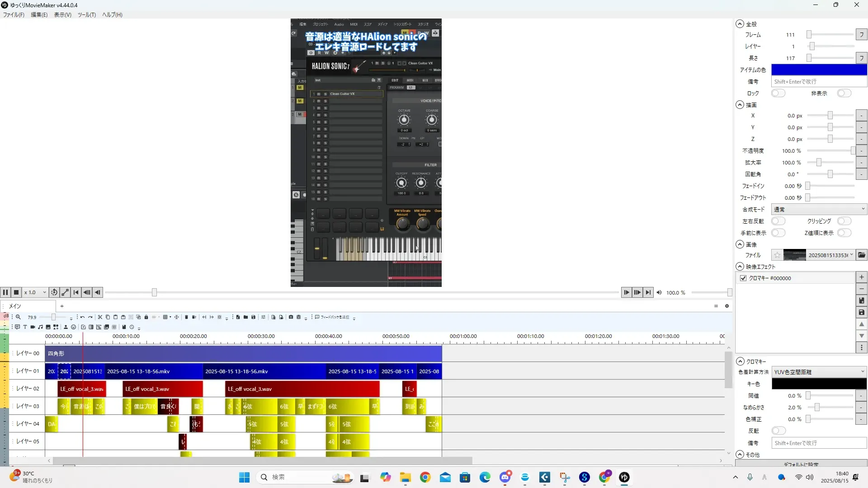
Task: Open the ツール(T) menu
Action: pos(86,15)
